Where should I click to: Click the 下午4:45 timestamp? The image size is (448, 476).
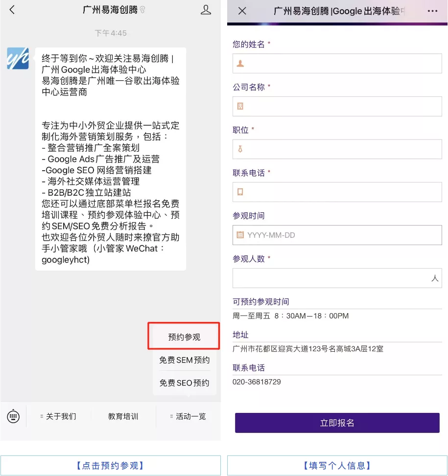pyautogui.click(x=111, y=33)
